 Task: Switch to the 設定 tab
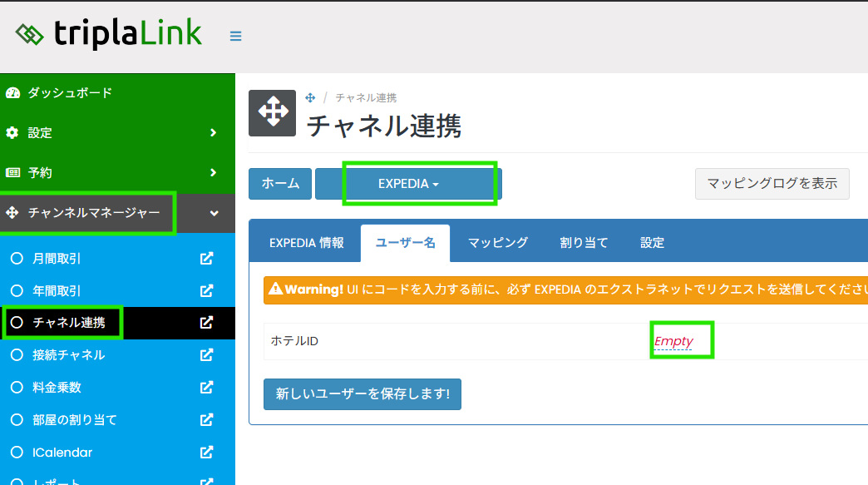pos(652,243)
